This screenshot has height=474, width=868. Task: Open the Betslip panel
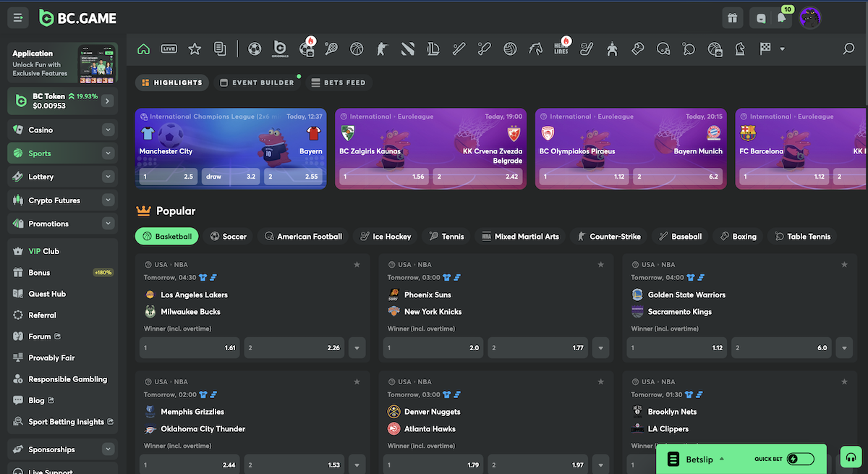pos(698,459)
